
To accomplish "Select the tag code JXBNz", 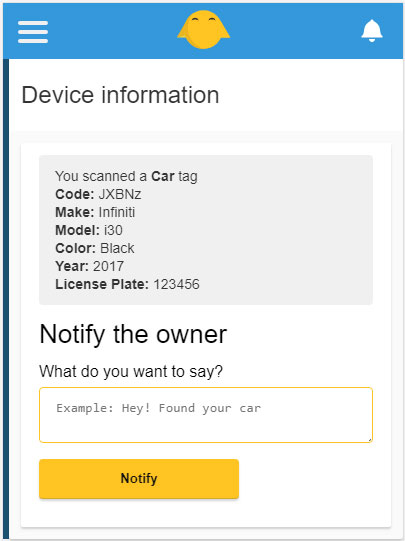I will (x=120, y=194).
